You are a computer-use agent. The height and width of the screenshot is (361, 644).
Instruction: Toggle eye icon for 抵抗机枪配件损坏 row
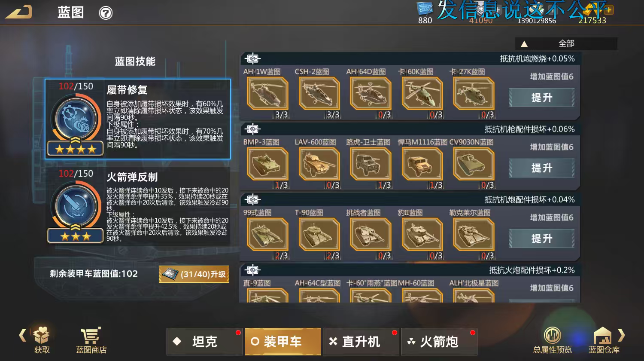tap(253, 129)
